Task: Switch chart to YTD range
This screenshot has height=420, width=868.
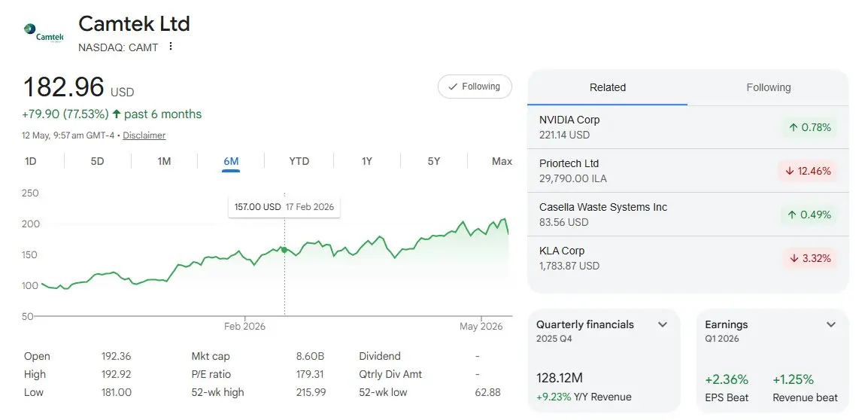Action: pos(299,161)
